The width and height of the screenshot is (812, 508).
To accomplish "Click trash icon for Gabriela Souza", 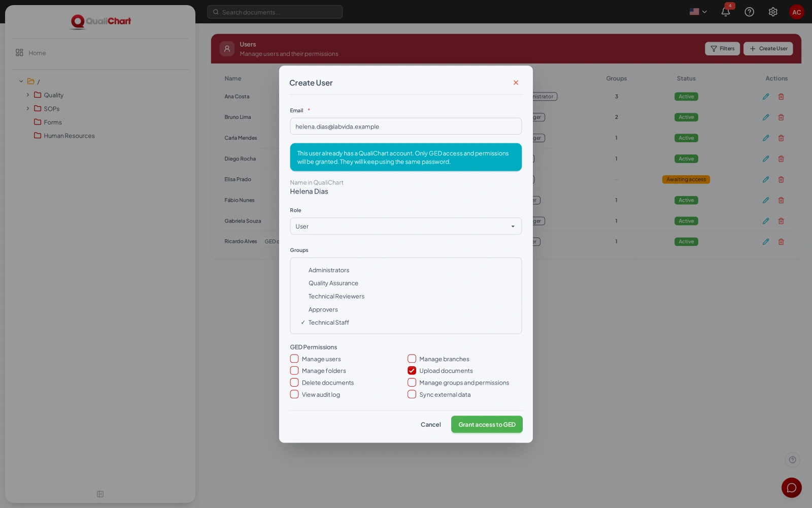I will [781, 221].
